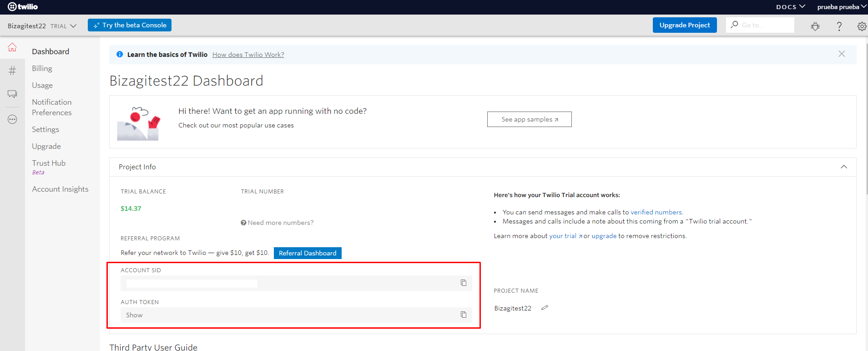Open the messaging chat bubble icon
The image size is (868, 351).
(x=12, y=94)
